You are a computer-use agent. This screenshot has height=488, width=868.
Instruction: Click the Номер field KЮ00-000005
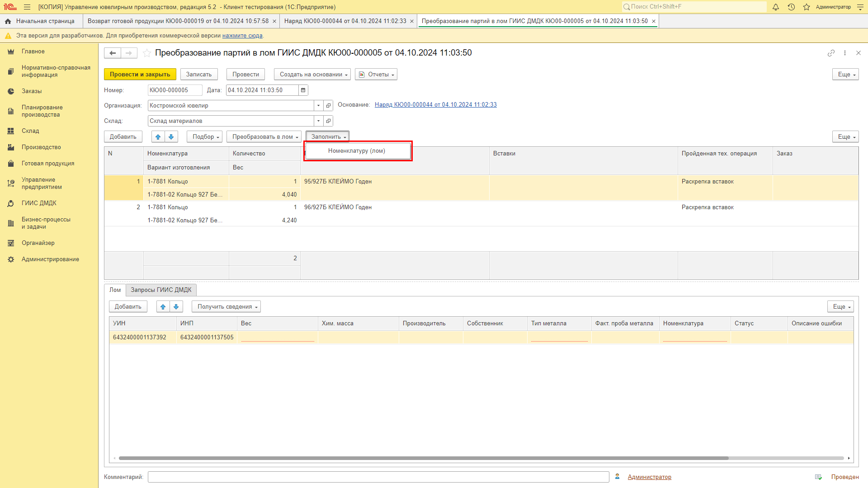tap(175, 90)
